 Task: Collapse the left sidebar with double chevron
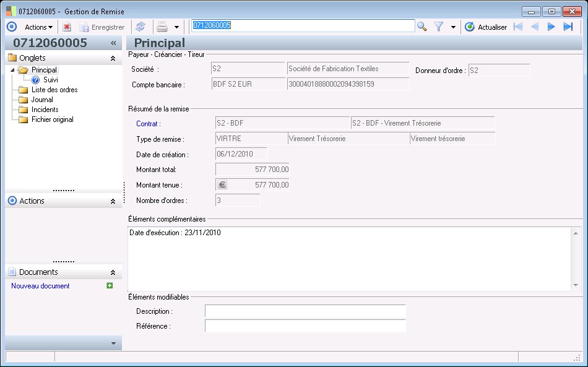tap(113, 43)
